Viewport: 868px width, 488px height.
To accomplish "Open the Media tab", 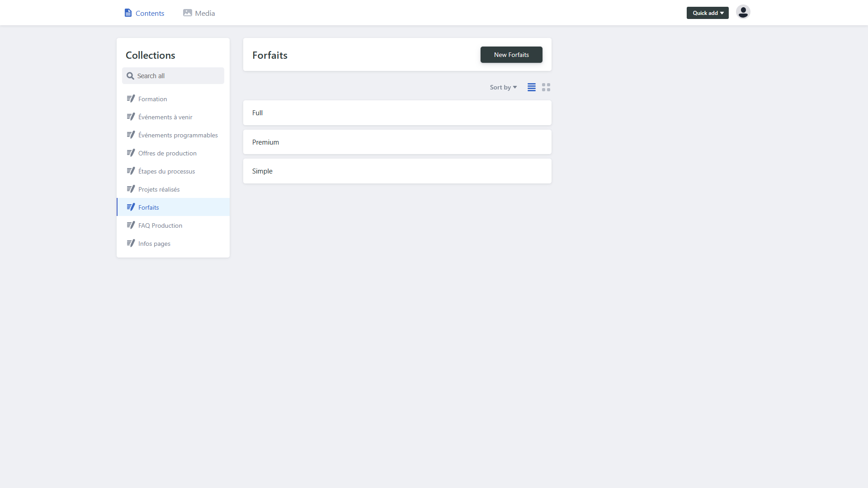I will (199, 13).
